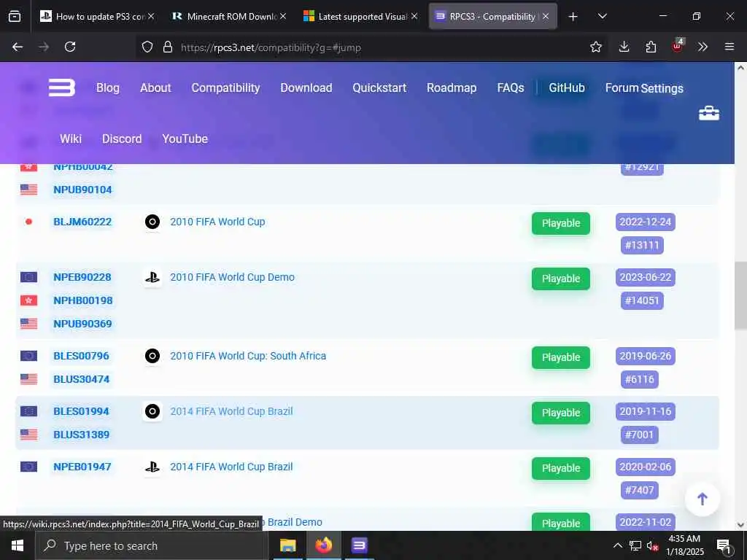Close the RPCS3 Compatibility tab
This screenshot has height=560, width=747.
coord(546,16)
